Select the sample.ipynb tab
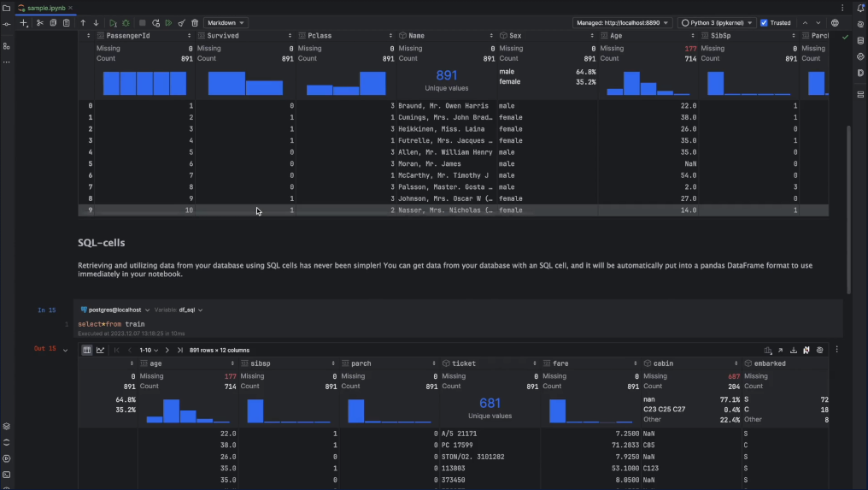868x490 pixels. (x=45, y=8)
